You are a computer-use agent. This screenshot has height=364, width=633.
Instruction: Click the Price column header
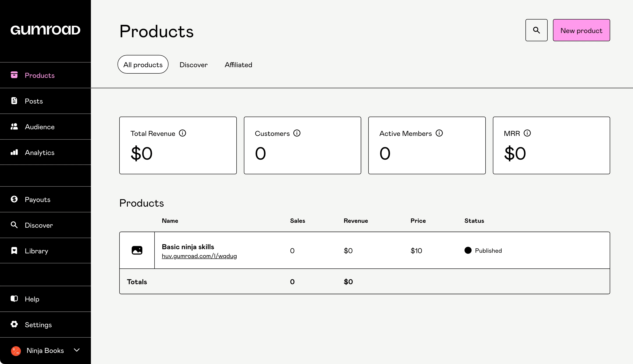[418, 221]
